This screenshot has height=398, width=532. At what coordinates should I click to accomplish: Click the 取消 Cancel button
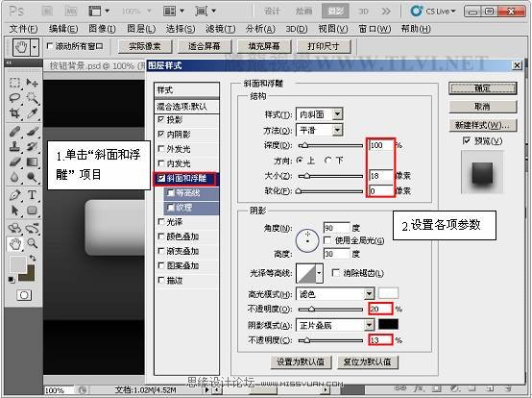pyautogui.click(x=482, y=107)
